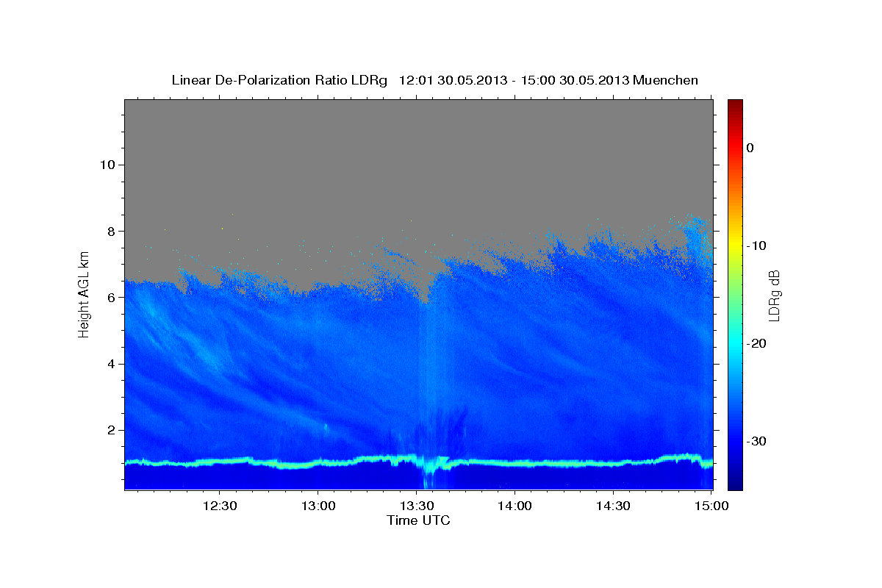Click the '15:00' time axis label

point(711,506)
